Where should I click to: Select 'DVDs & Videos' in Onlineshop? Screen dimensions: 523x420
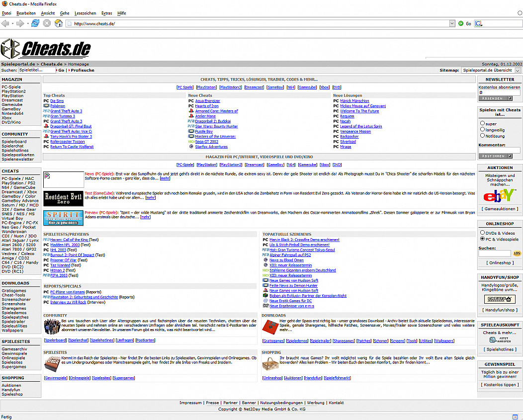coord(482,233)
